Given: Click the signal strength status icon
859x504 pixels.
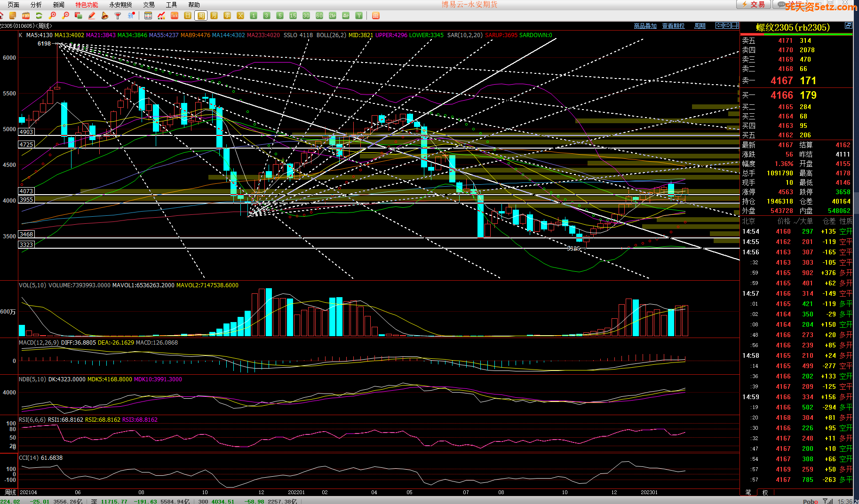Looking at the screenshot, I should pos(828,501).
